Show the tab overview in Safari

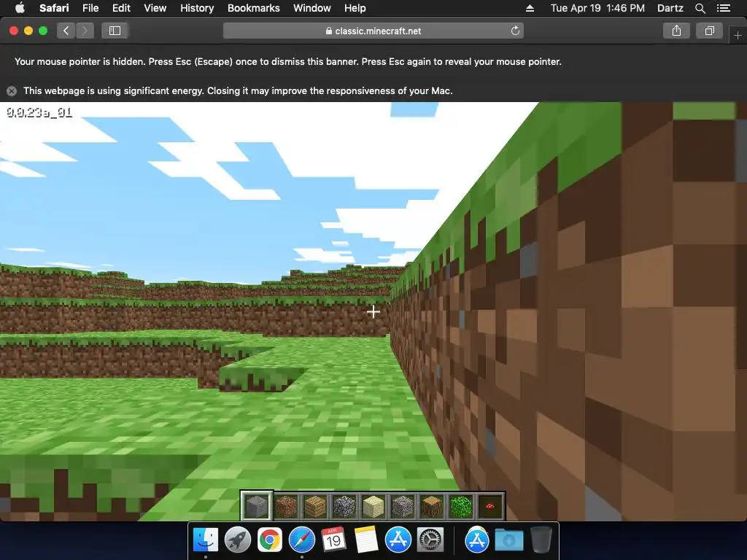(709, 31)
